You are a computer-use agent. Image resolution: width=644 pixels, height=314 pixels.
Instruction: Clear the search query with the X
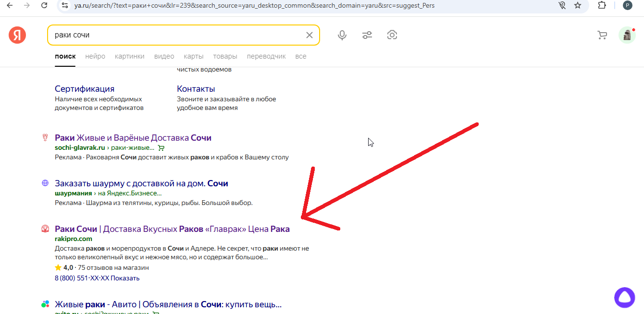point(309,35)
